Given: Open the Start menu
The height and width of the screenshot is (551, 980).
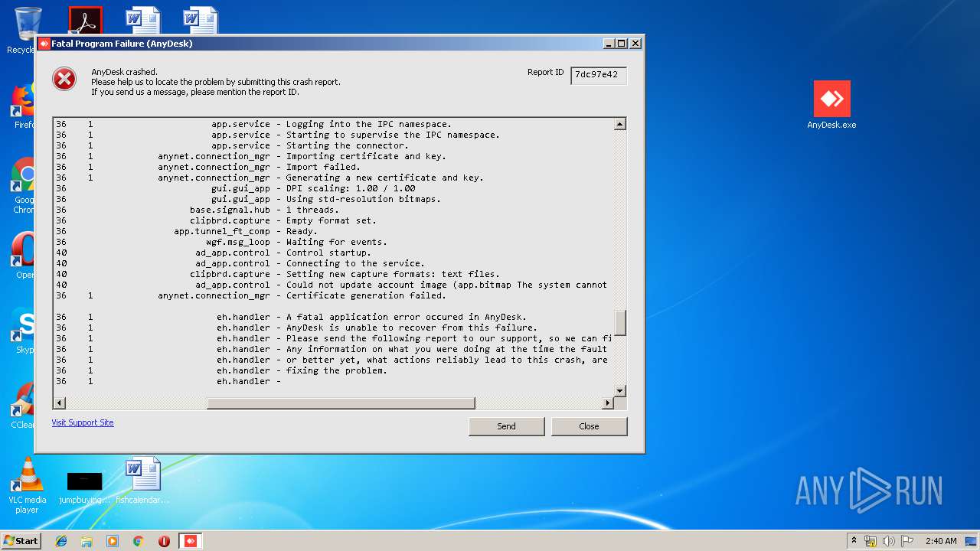Looking at the screenshot, I should (21, 541).
